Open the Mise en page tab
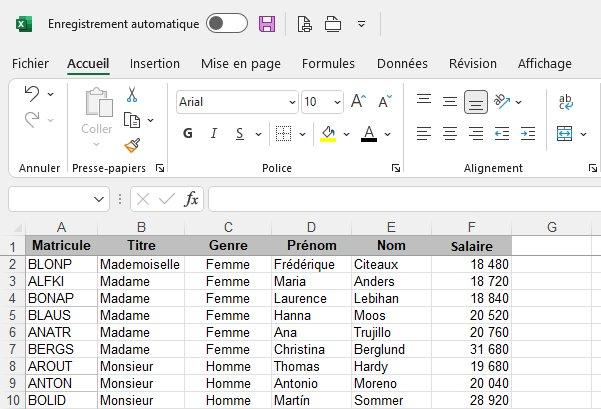 pos(241,63)
